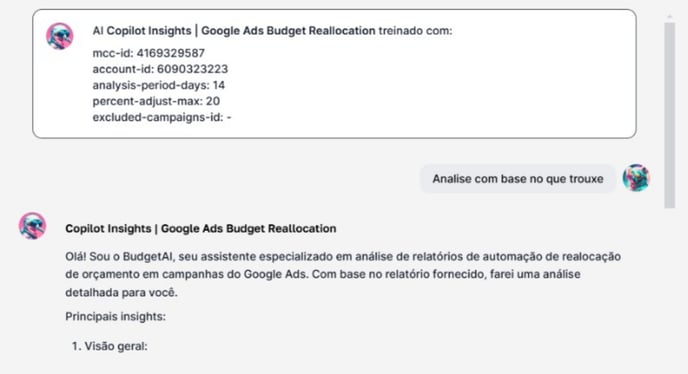This screenshot has width=688, height=374.
Task: Click the scrollbar up arrow at the top
Action: (x=670, y=16)
